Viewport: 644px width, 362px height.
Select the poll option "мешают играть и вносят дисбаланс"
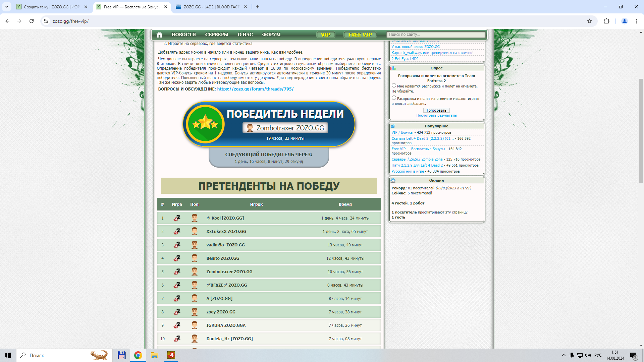(394, 98)
